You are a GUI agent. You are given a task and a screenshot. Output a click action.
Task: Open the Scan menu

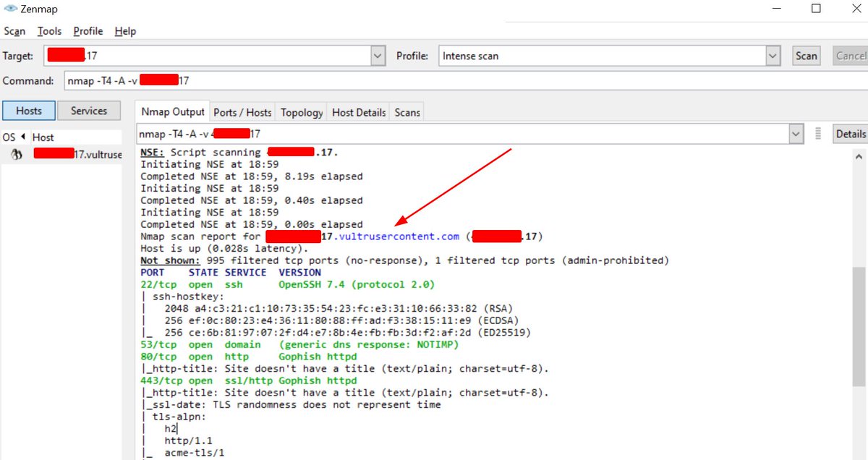click(x=14, y=31)
